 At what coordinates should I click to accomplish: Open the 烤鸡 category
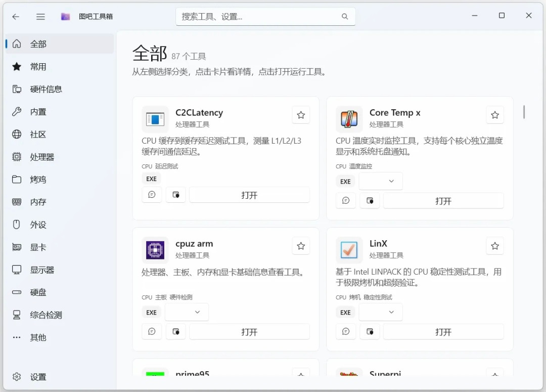(60, 180)
